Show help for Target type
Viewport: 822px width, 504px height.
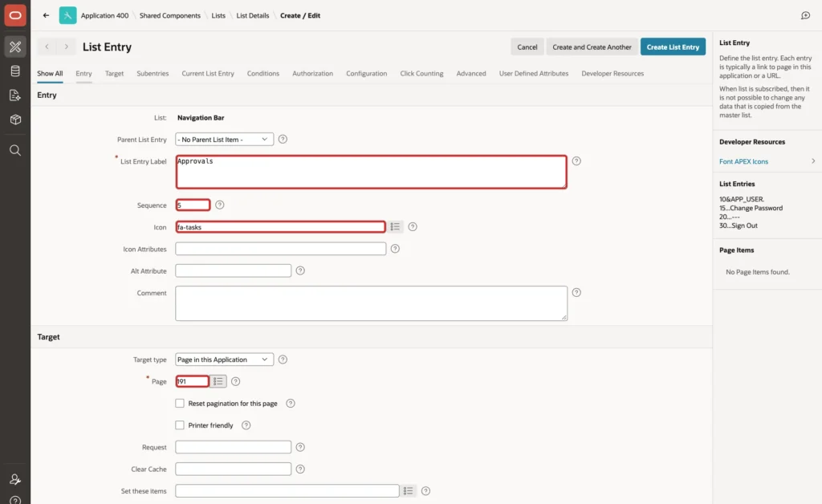[283, 360]
